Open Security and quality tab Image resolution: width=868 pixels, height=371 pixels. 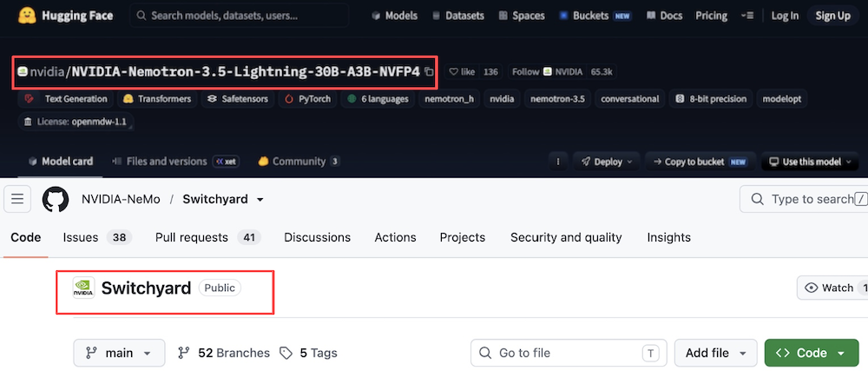566,237
